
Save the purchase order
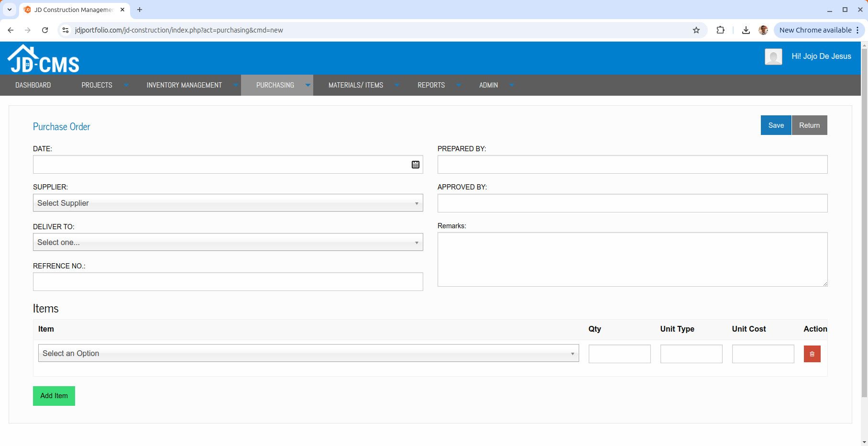[775, 125]
